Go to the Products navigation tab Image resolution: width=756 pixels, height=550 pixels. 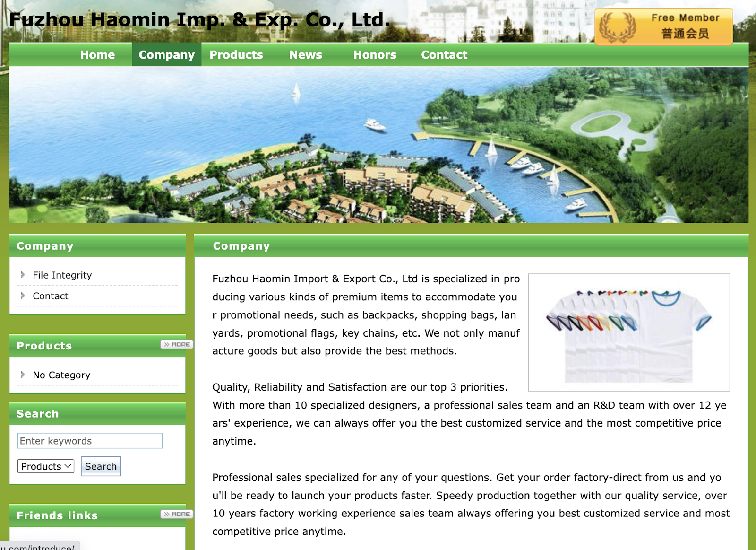pyautogui.click(x=236, y=55)
